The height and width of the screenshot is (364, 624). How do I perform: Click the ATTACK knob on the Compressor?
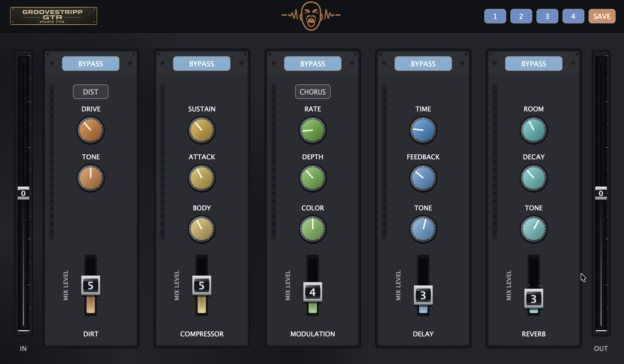(201, 178)
